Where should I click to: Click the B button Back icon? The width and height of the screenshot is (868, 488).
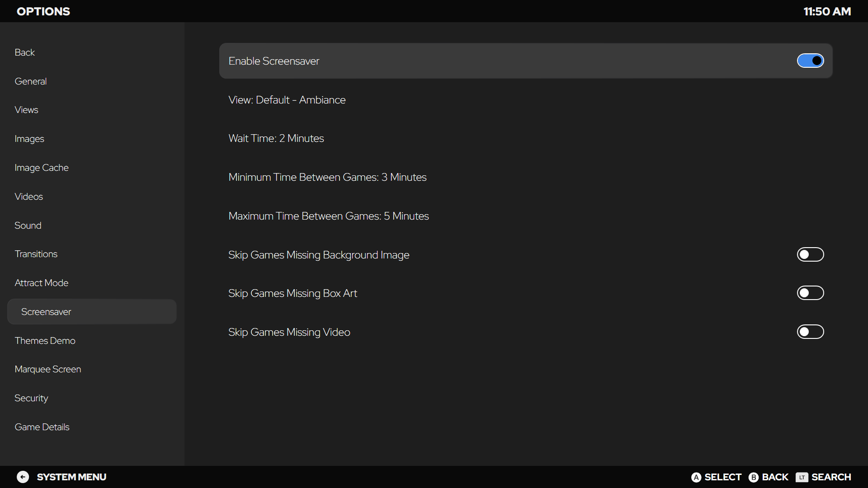click(754, 477)
